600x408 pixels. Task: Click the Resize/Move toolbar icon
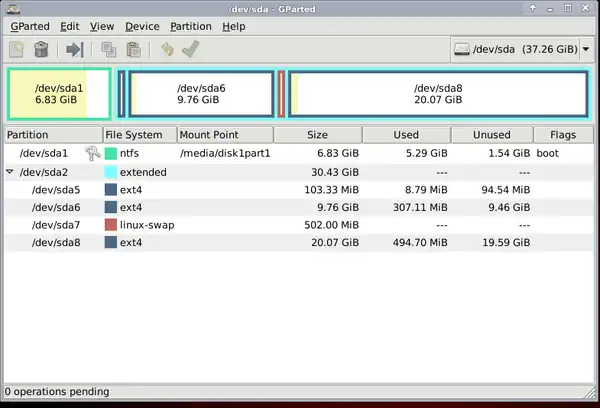tap(74, 49)
